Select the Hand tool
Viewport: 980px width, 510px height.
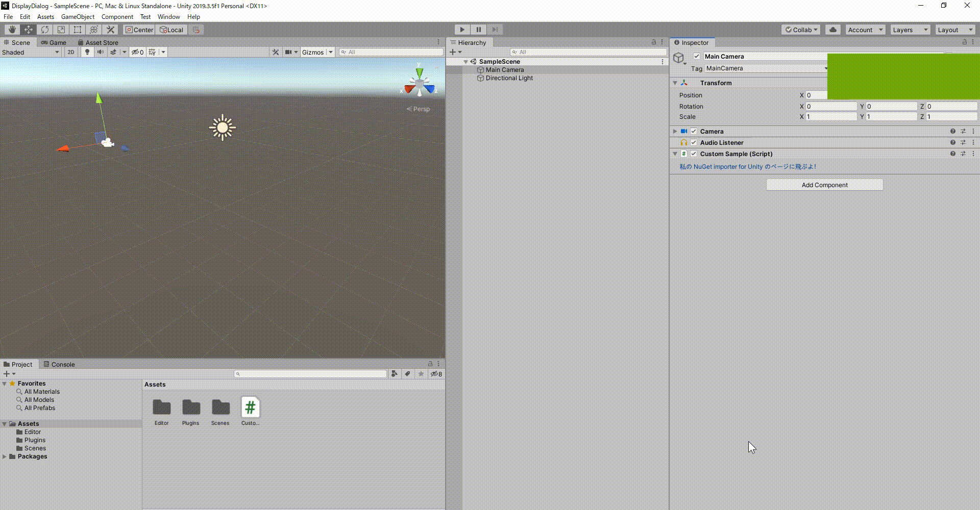12,30
